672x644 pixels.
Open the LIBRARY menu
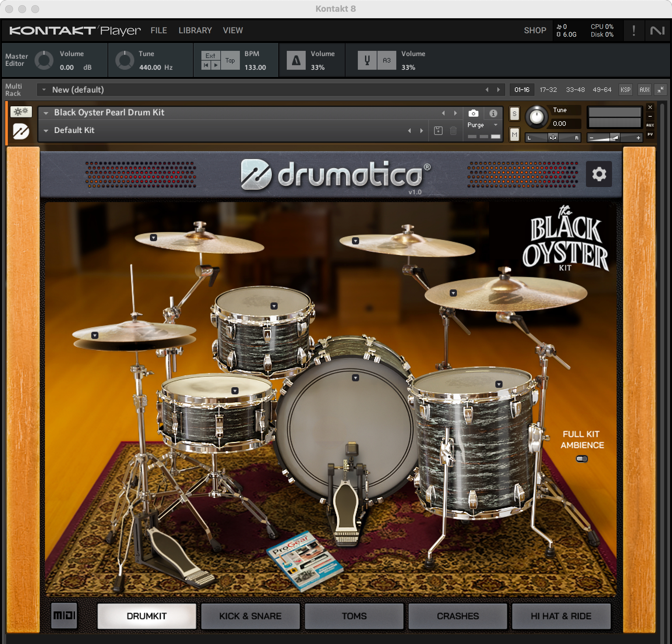[195, 31]
